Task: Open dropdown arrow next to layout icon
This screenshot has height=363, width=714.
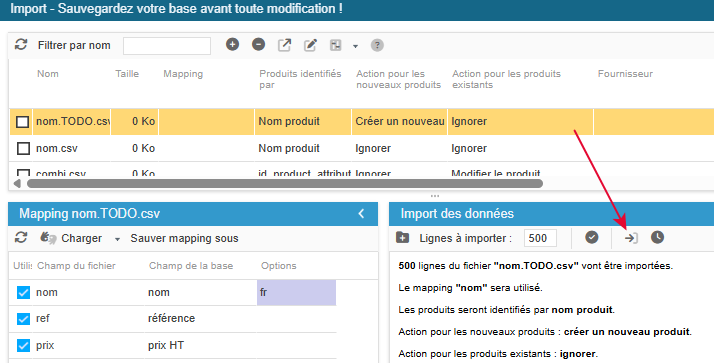Action: (355, 46)
